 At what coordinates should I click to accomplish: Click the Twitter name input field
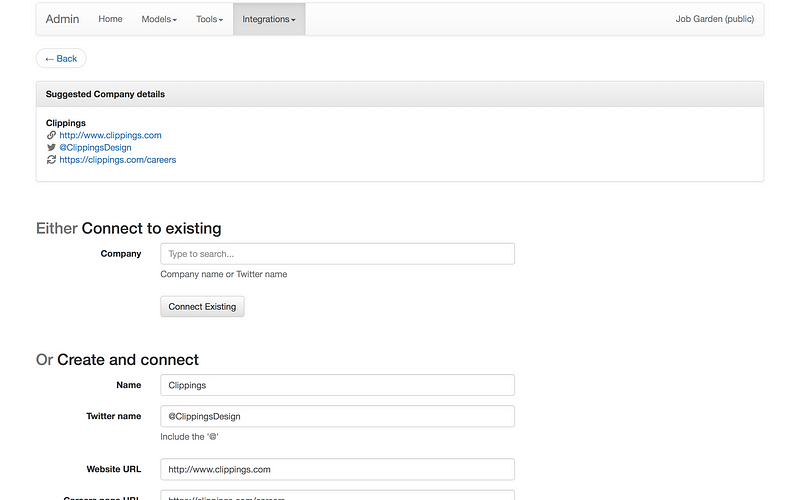coord(337,416)
